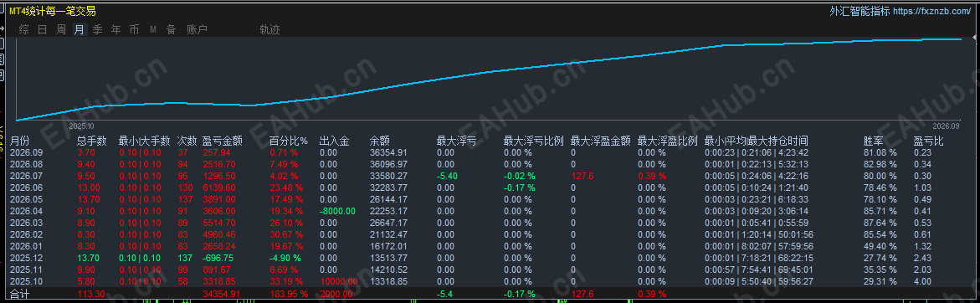Switch to the 日 daily tab
Screen dimensions: 980x303
pyautogui.click(x=43, y=29)
